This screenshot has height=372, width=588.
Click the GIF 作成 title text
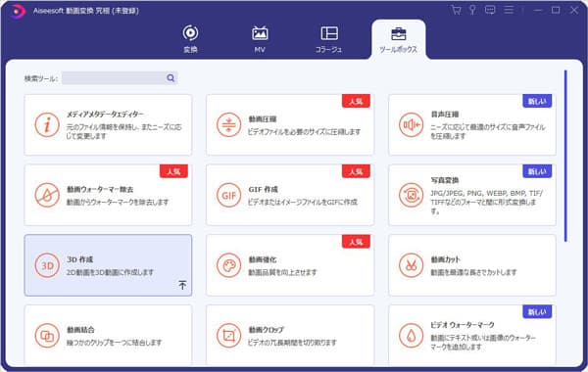pyautogui.click(x=263, y=189)
